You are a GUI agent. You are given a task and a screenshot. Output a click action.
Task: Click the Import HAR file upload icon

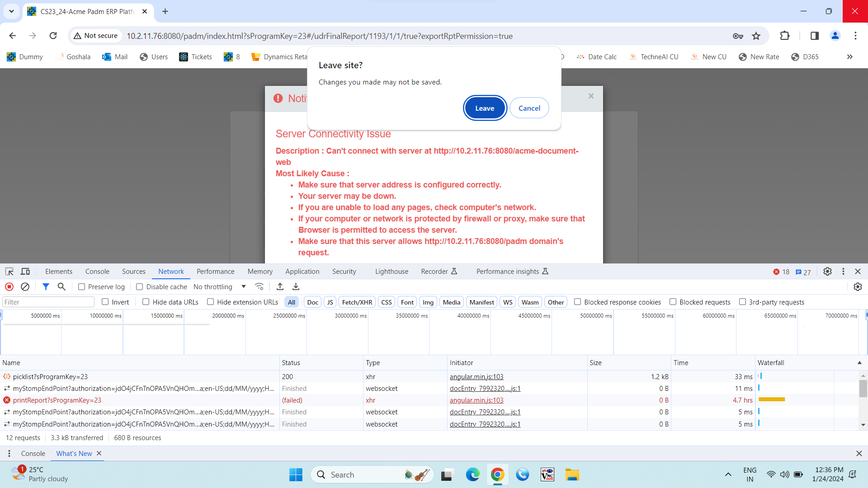(x=280, y=287)
